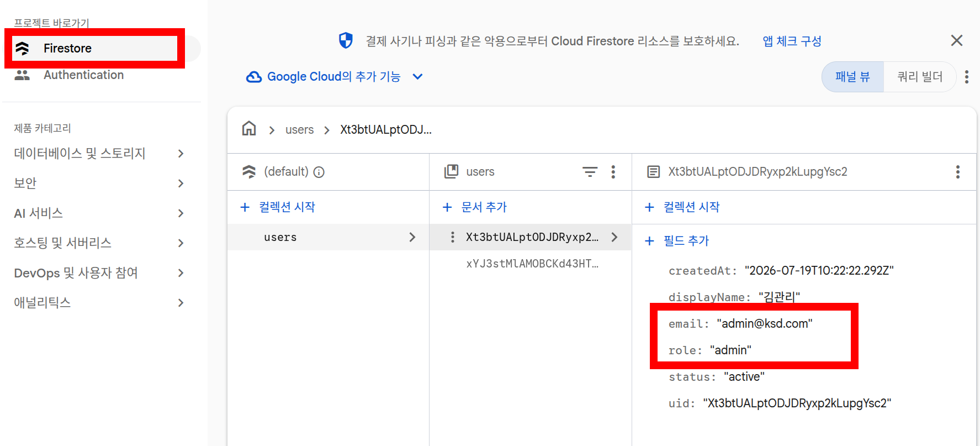Screen dimensions: 980x446
Task: Open options for Xt3btUALptODJDRyxp2... document row
Action: coord(453,237)
